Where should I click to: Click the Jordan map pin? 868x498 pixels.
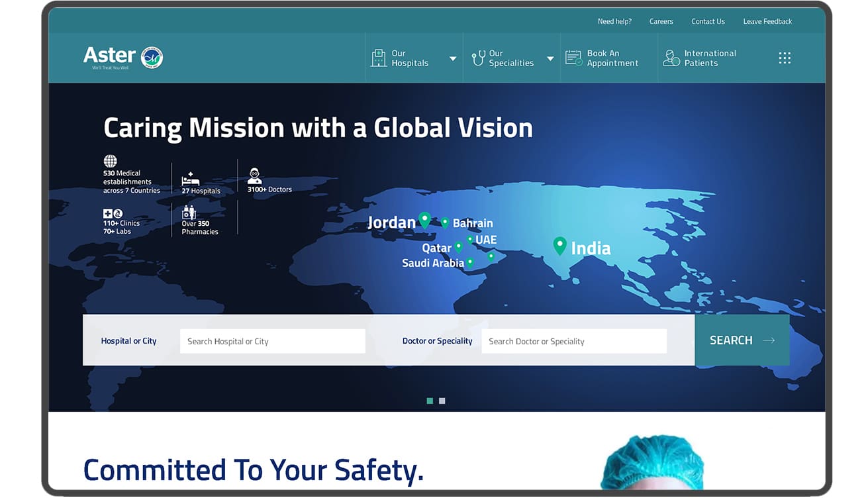click(425, 220)
